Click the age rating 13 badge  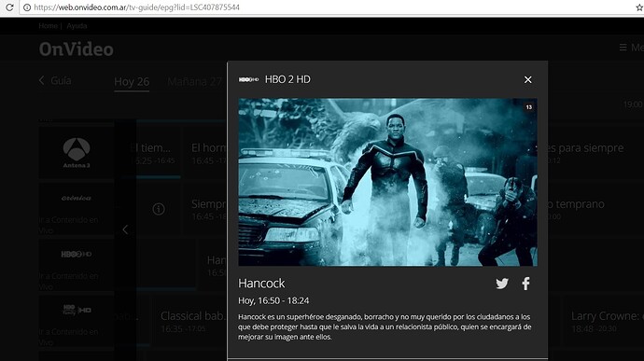529,107
